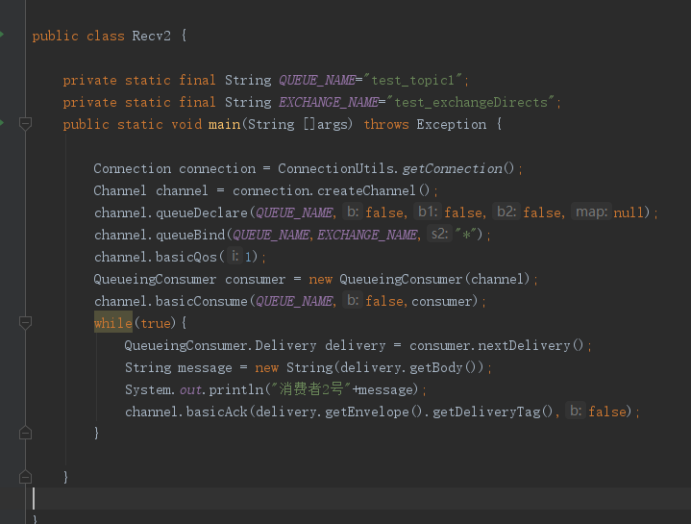
Task: Click queueDeclare method call
Action: coord(202,213)
